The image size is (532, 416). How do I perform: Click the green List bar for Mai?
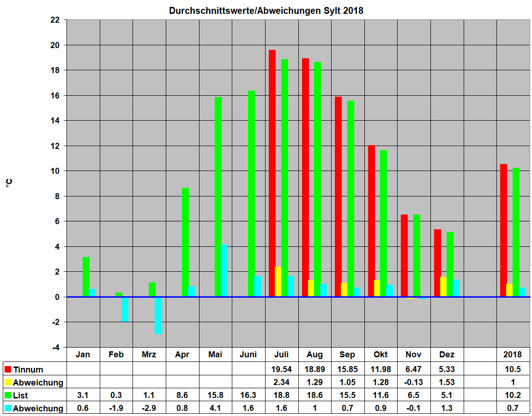(218, 196)
